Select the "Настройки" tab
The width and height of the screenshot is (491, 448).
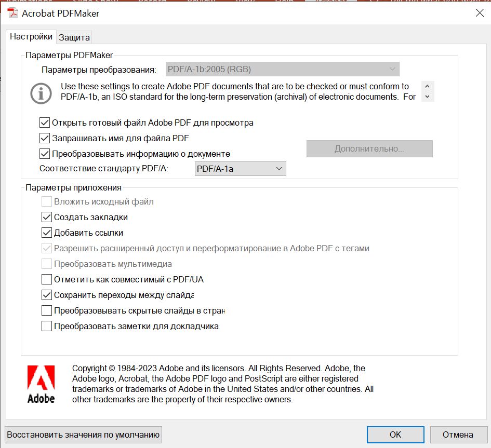click(31, 37)
